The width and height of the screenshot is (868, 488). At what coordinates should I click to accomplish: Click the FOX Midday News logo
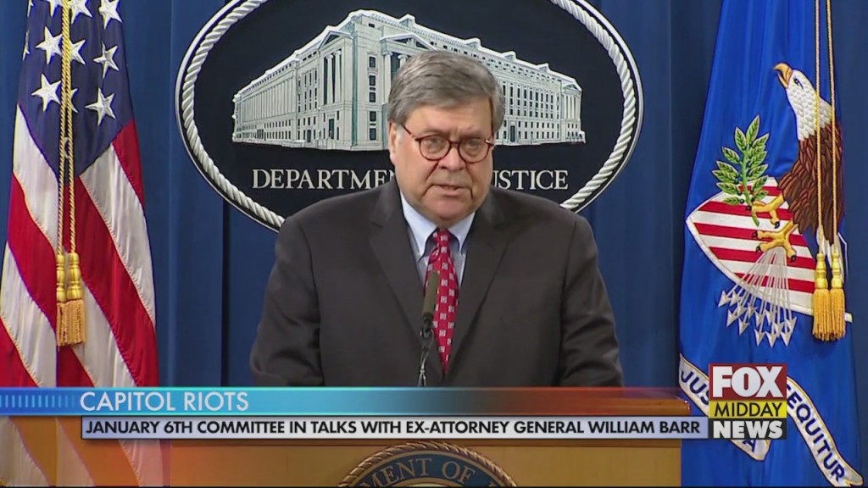click(748, 402)
